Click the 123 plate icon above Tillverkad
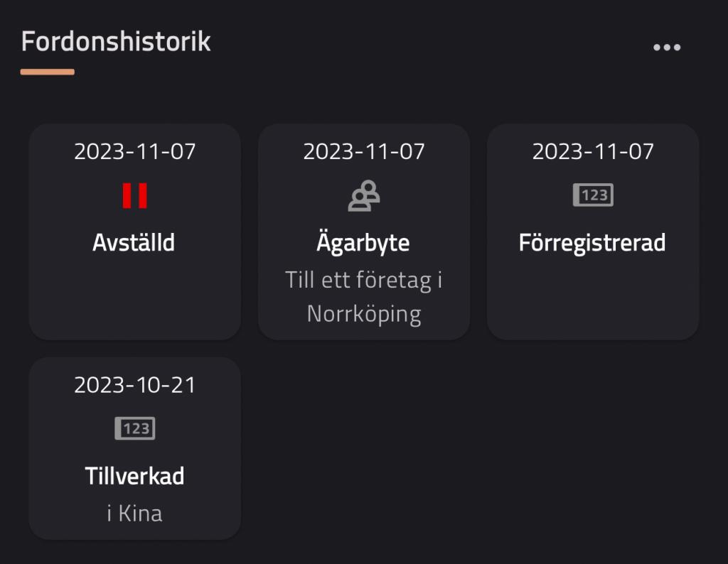 134,428
